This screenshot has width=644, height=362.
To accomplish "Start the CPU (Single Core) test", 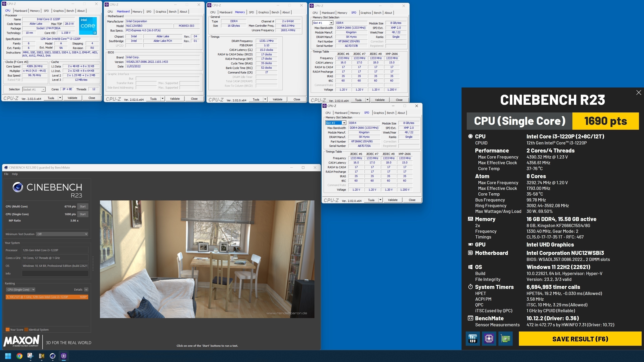I will tap(83, 214).
